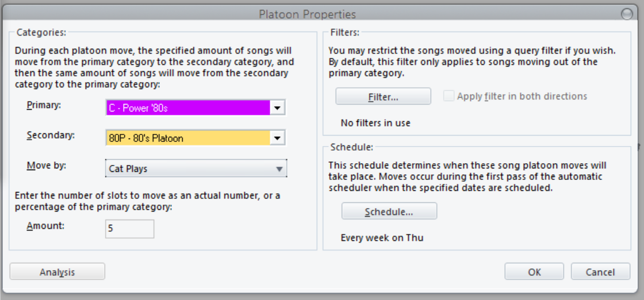Image resolution: width=644 pixels, height=300 pixels.
Task: Open the Secondary category dropdown arrow
Action: 278,138
